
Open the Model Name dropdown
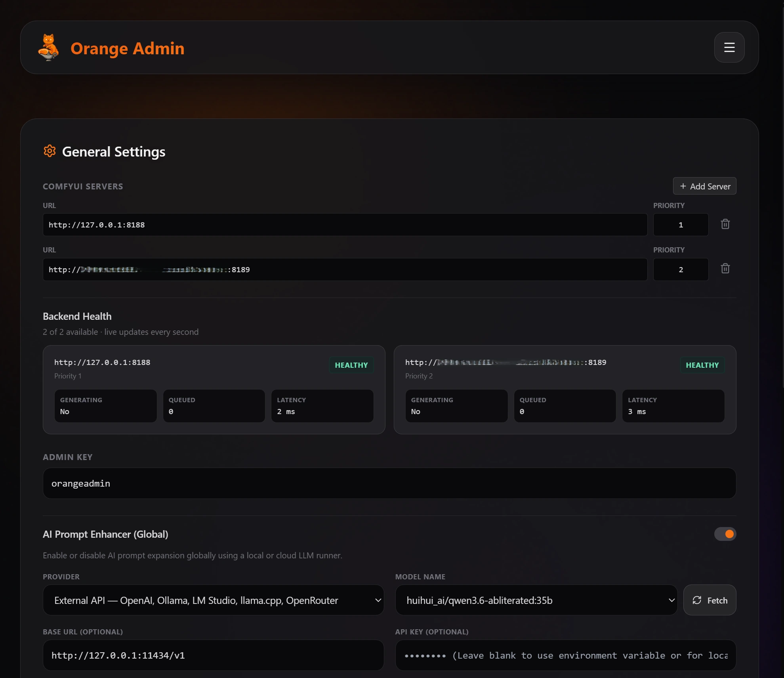coord(536,600)
